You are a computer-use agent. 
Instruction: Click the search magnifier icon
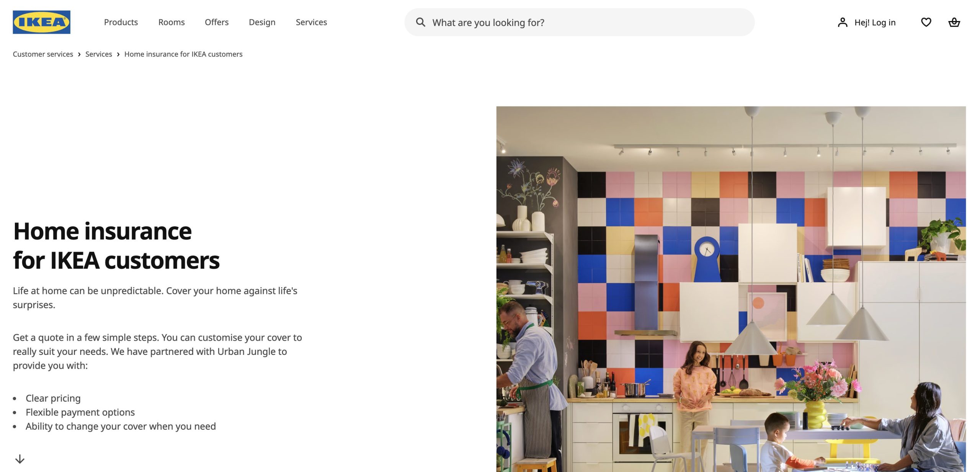coord(420,22)
